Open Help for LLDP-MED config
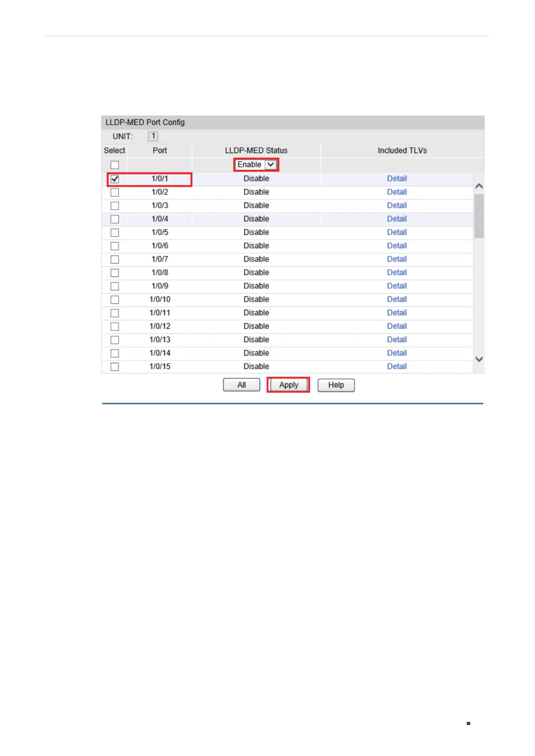This screenshot has width=535, height=756. [x=336, y=385]
